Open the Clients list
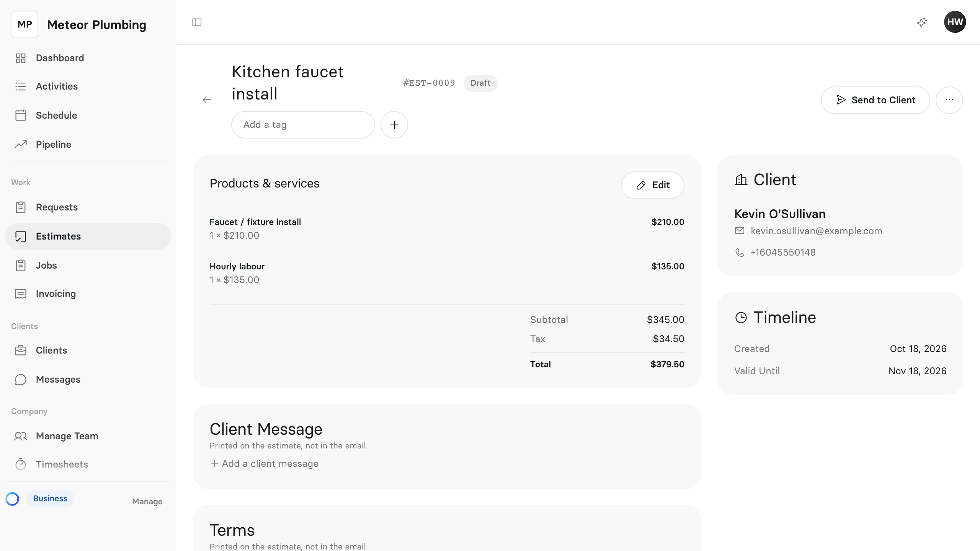 (88, 350)
